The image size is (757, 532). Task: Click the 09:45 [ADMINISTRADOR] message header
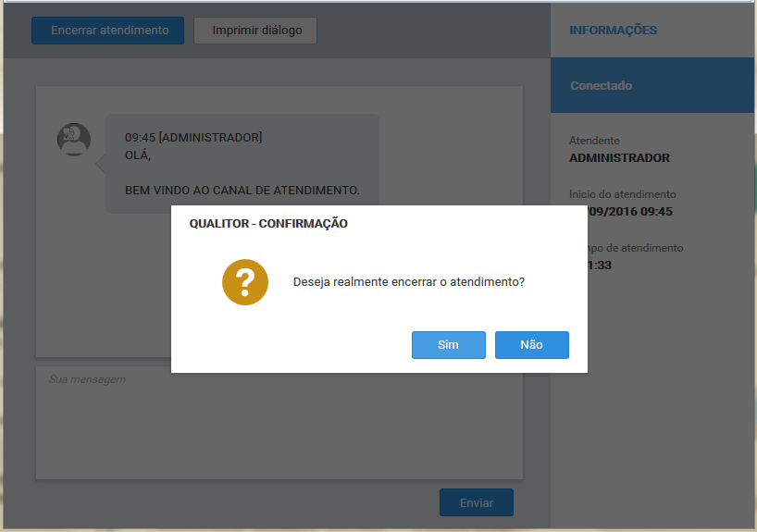(193, 138)
